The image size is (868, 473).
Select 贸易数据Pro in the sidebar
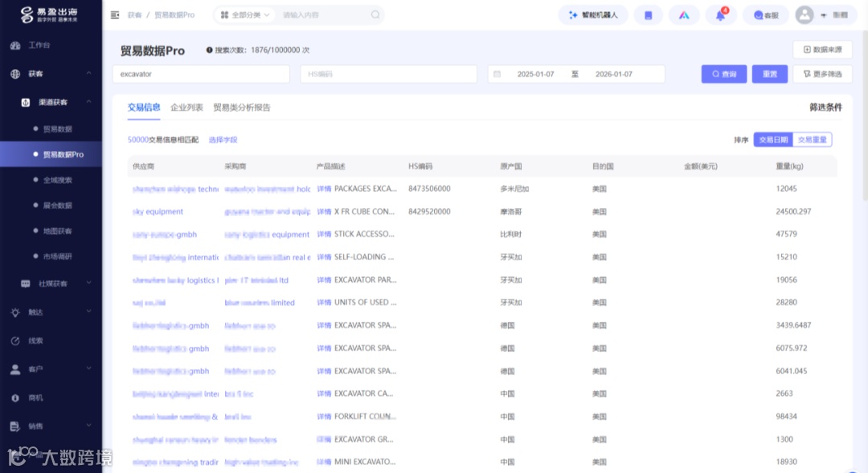click(63, 154)
